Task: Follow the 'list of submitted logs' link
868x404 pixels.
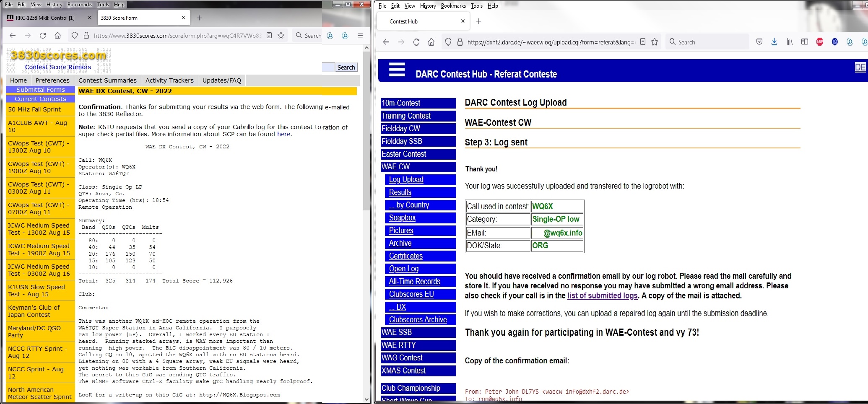Action: 602,295
